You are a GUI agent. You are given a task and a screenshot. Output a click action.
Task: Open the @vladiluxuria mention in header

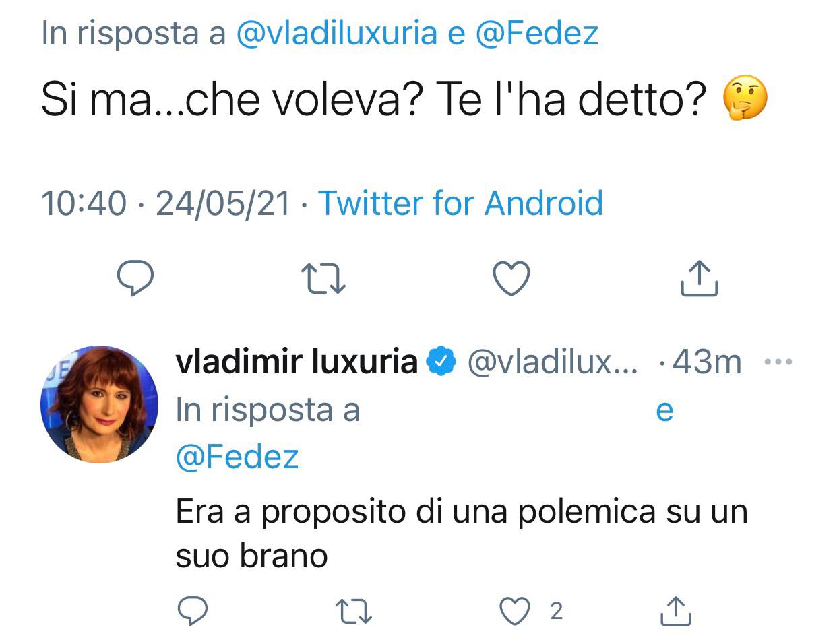(x=337, y=33)
